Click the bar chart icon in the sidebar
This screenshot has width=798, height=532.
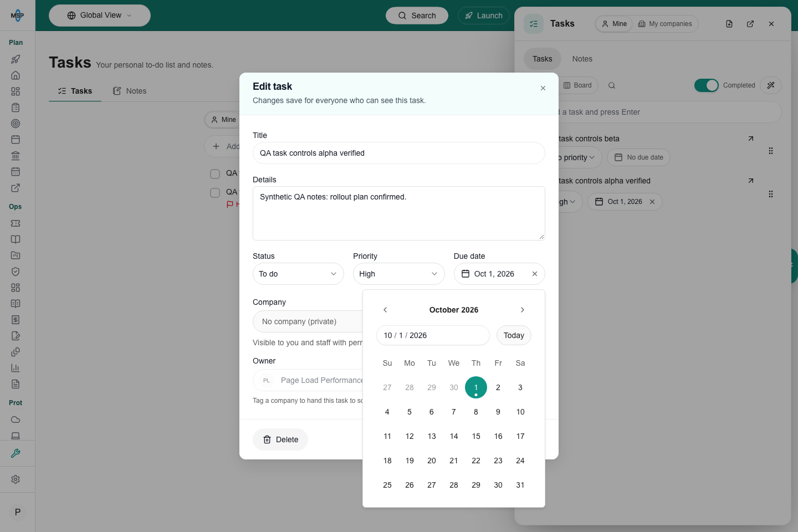[16, 368]
